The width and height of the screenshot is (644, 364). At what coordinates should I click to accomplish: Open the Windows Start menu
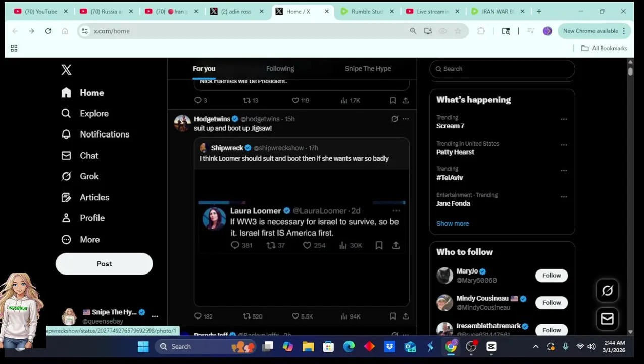(x=143, y=347)
